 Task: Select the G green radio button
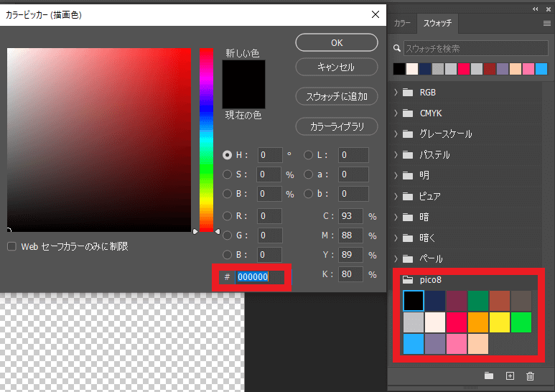coord(227,235)
